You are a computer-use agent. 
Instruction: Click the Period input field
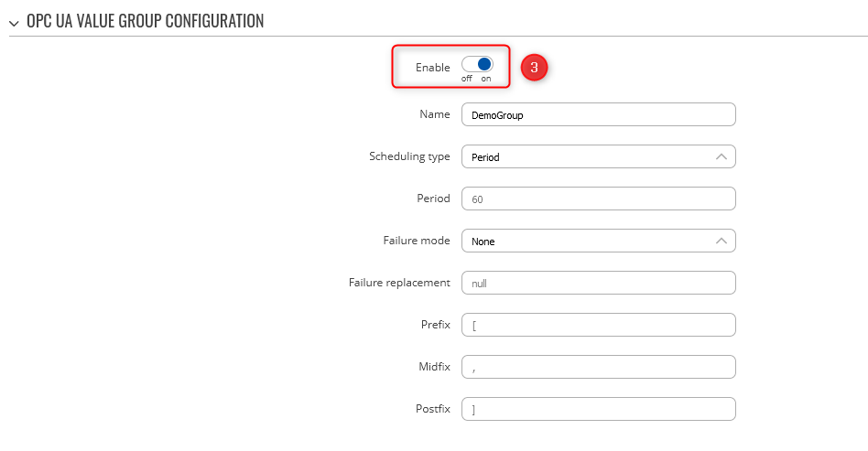pyautogui.click(x=598, y=199)
